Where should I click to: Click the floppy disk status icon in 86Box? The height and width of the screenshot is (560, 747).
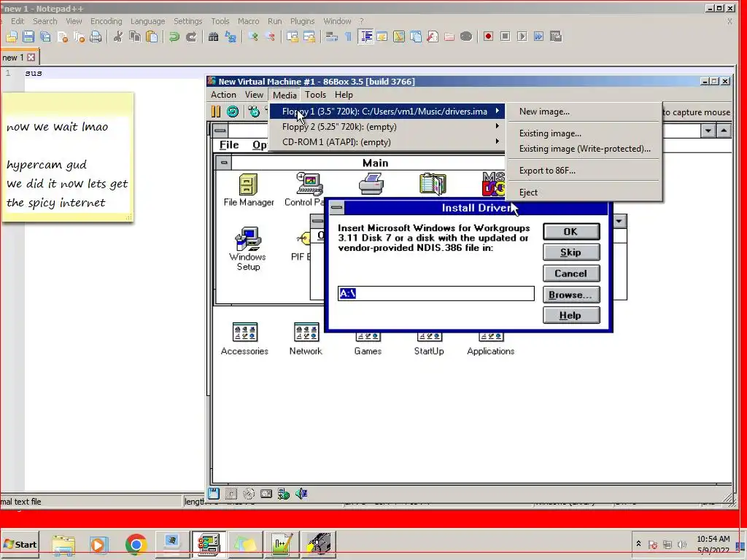pyautogui.click(x=214, y=494)
